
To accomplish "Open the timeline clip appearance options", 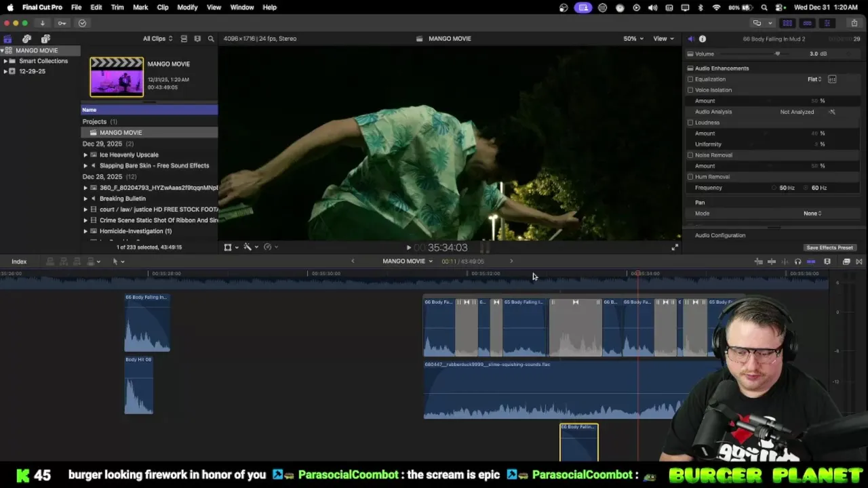I will click(827, 262).
